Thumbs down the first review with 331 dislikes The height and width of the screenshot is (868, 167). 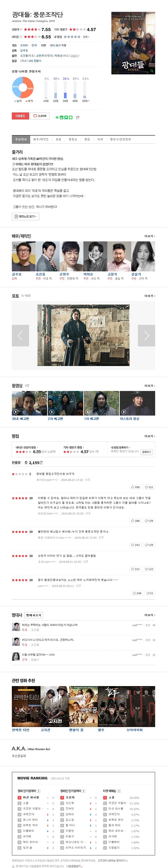[149, 487]
